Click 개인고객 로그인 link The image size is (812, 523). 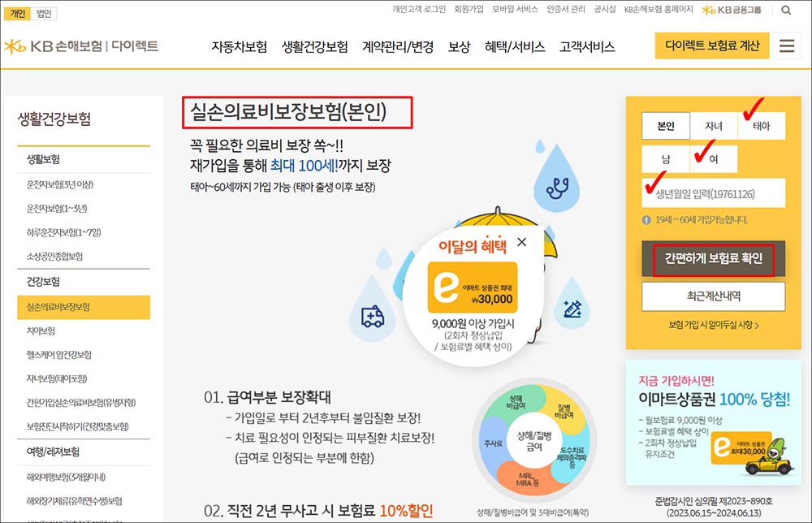tap(418, 9)
